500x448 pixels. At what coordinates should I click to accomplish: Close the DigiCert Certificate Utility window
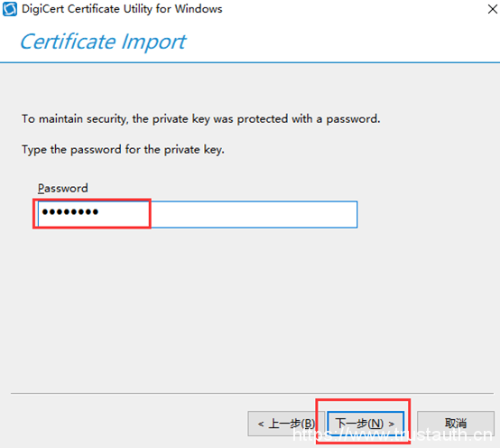click(493, 9)
